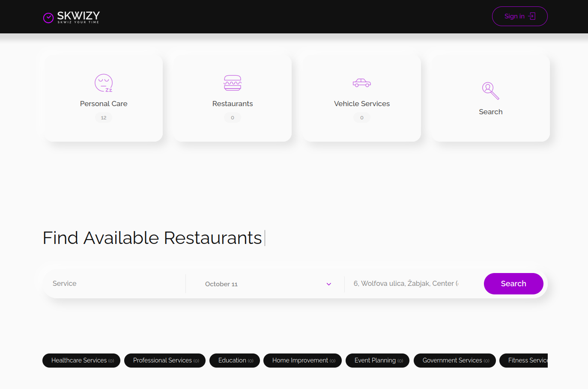
Task: Select the Healthcare Services category tag
Action: [81, 360]
